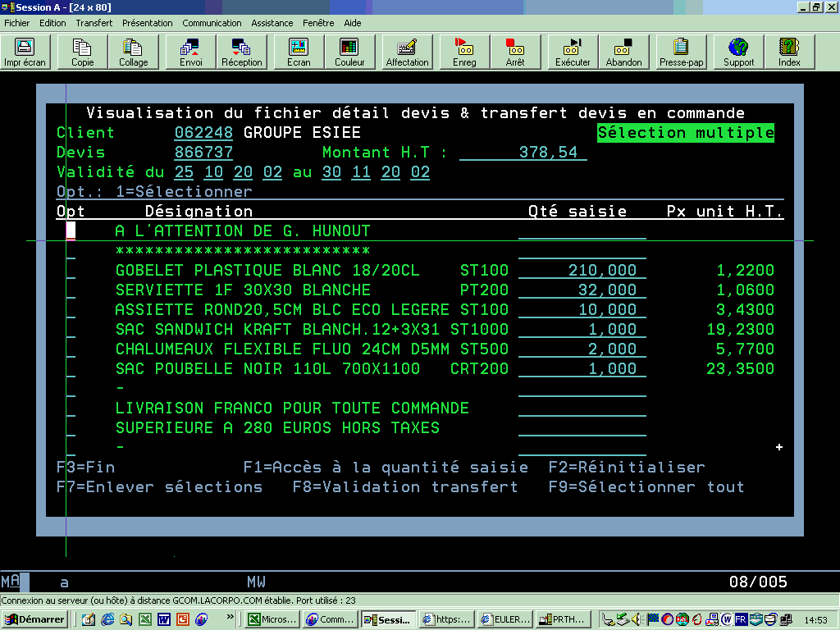Click the Démarrer start button
The width and height of the screenshot is (840, 630).
click(x=34, y=619)
